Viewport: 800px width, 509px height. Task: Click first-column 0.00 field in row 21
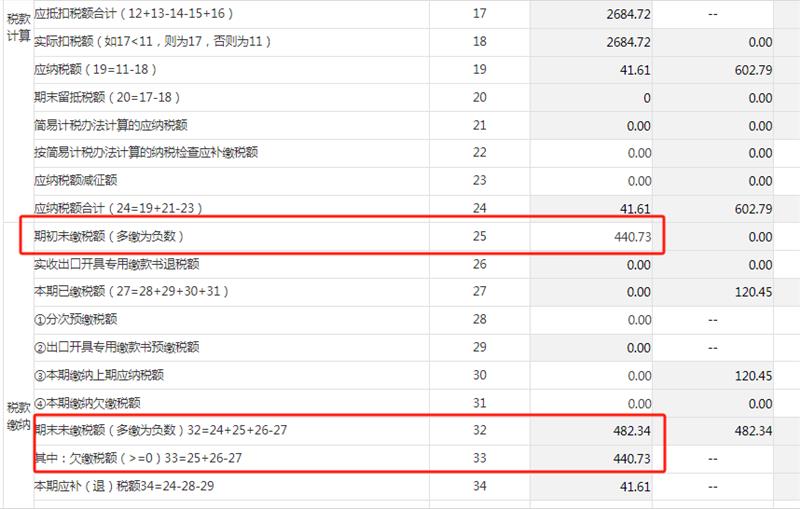click(x=638, y=125)
